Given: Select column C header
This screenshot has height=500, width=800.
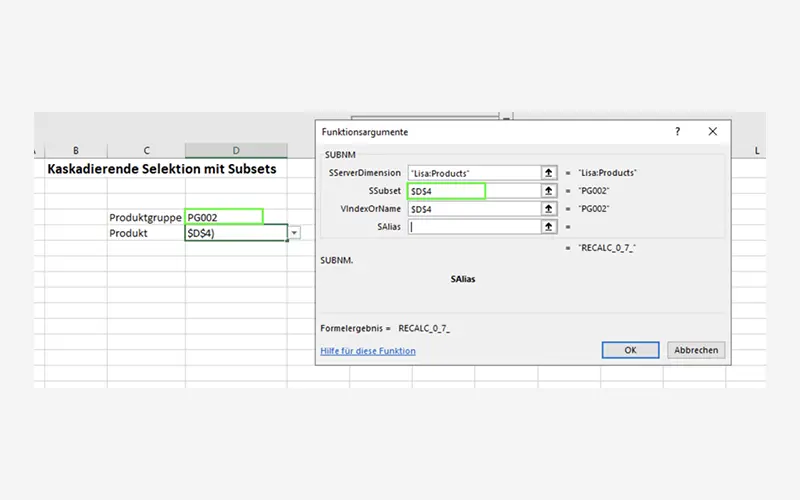Looking at the screenshot, I should (x=146, y=150).
